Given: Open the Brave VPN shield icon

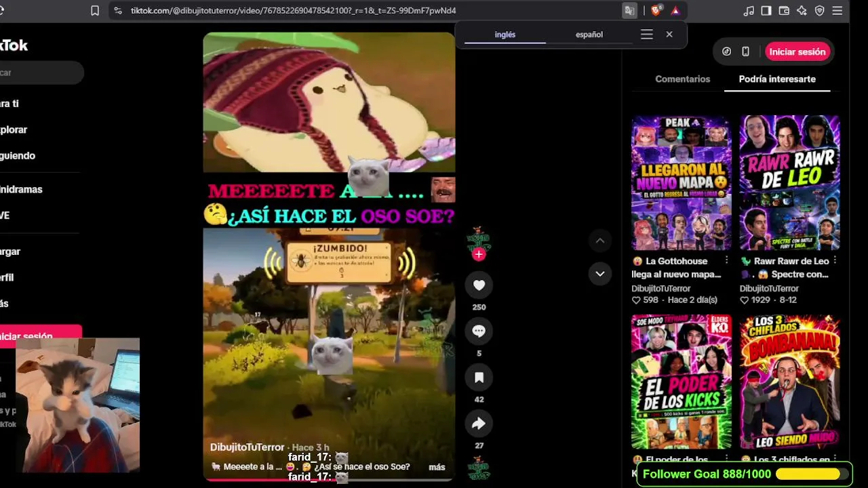Looking at the screenshot, I should (x=819, y=11).
